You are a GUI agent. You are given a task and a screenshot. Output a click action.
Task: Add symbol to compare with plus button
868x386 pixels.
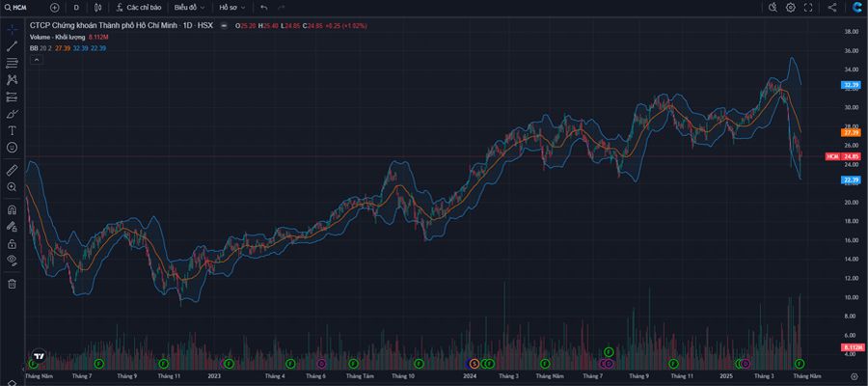(54, 7)
